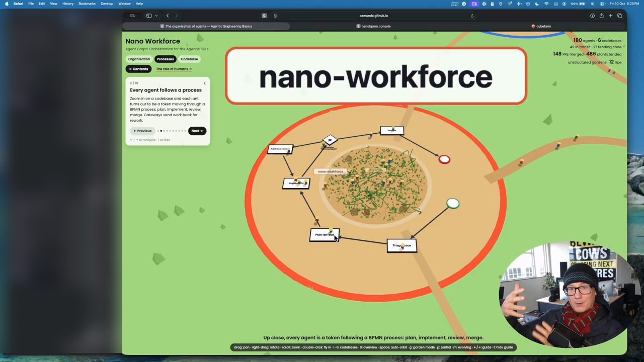The image size is (644, 362).
Task: Go back with Safari's back arrow
Action: tap(168, 16)
